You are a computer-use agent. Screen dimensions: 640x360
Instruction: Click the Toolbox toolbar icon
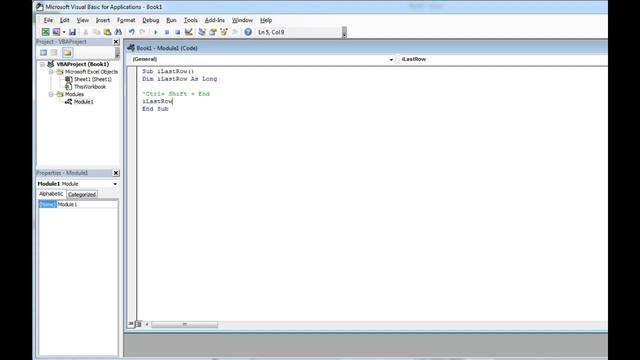(x=235, y=32)
